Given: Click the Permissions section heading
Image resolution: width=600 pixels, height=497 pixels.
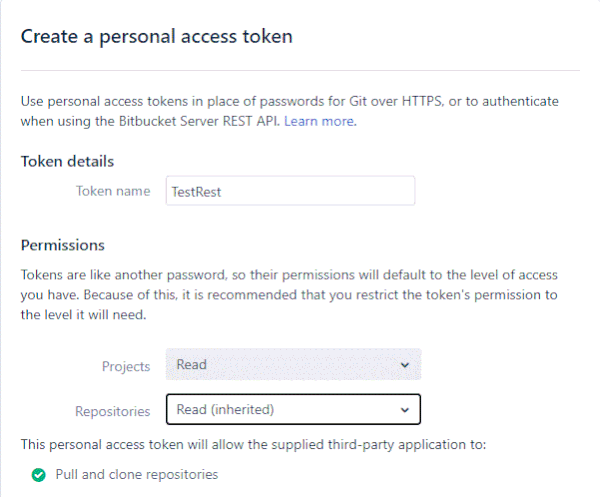Looking at the screenshot, I should point(63,245).
